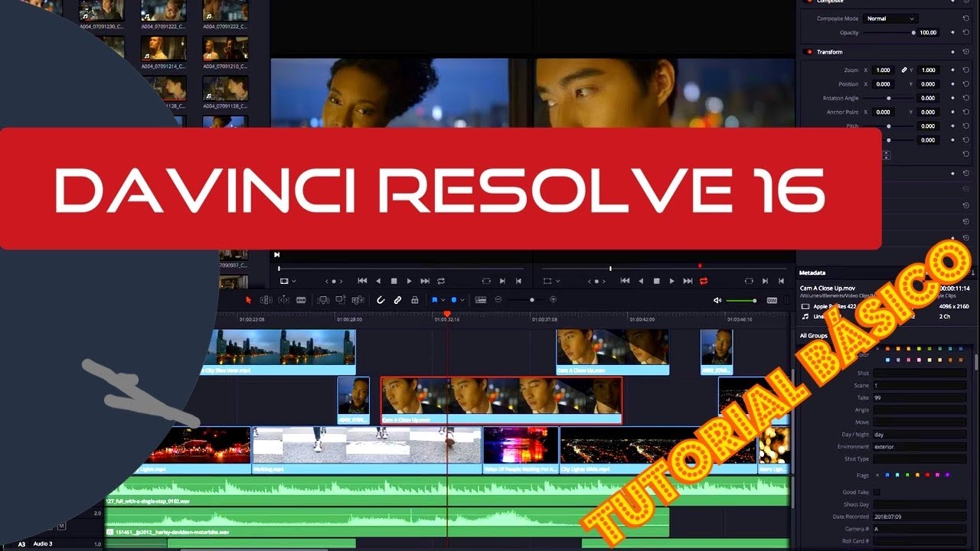Tick the Good Take checkbox
This screenshot has height=551, width=980.
(877, 492)
